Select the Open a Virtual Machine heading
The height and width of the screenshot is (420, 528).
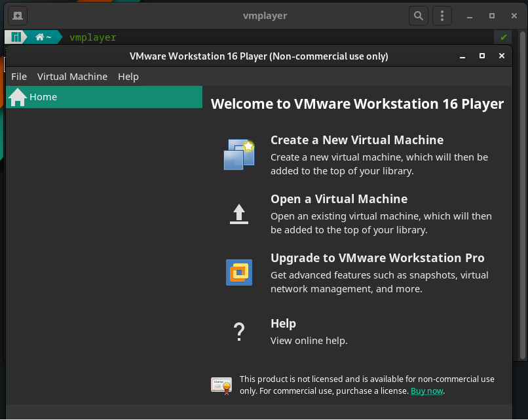(x=339, y=199)
